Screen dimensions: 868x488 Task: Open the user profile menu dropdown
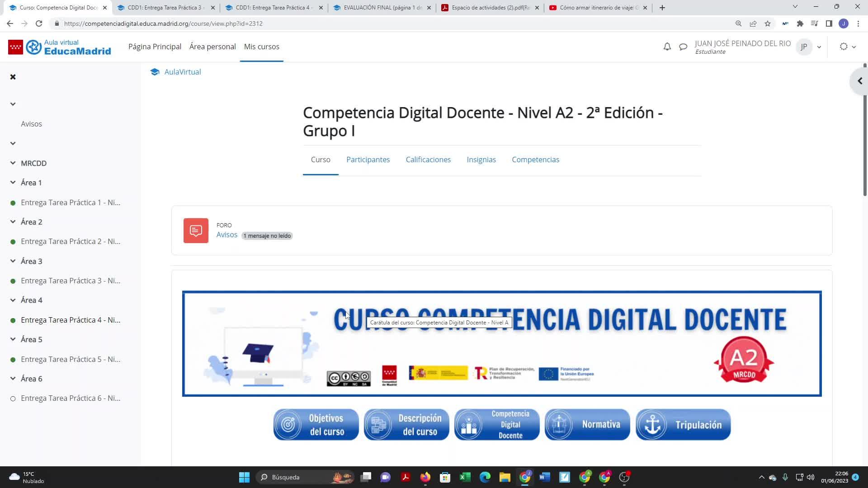(x=819, y=47)
